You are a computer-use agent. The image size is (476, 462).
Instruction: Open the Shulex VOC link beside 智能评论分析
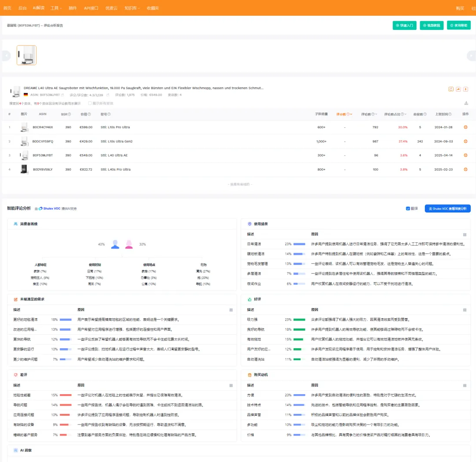(x=50, y=209)
